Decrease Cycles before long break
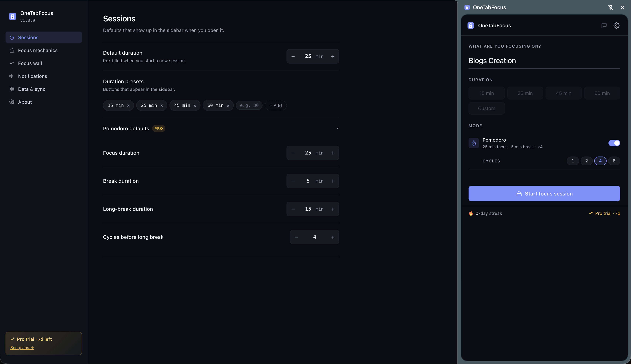 [x=296, y=237]
